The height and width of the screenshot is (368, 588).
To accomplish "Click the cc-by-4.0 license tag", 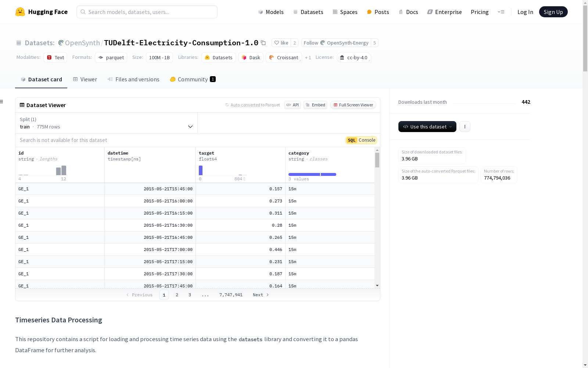I will click(x=354, y=57).
